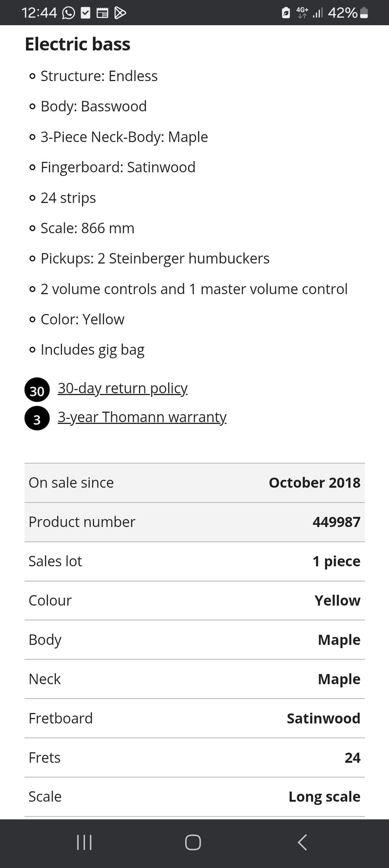
Task: Tap the battery status icon
Action: click(364, 13)
